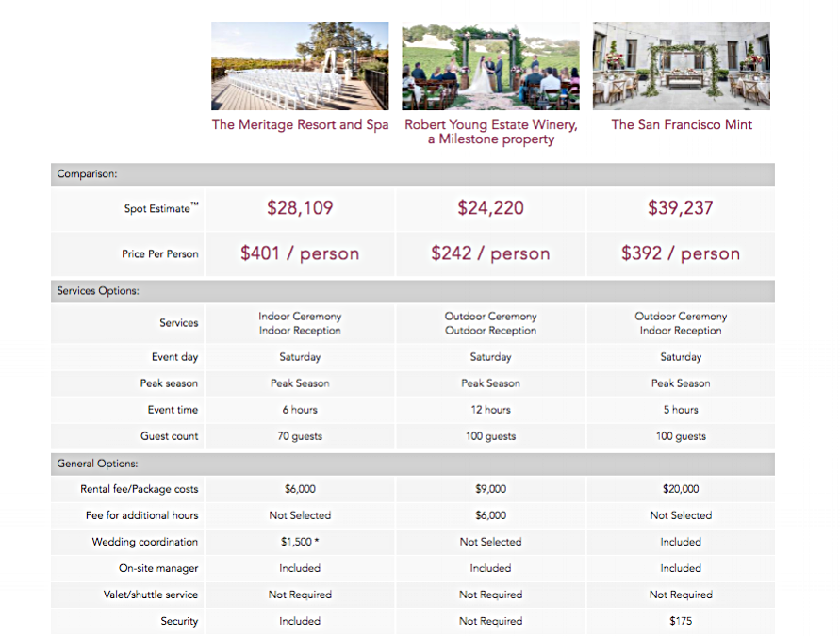Select $401 / person price
This screenshot has width=840, height=636.
pos(300,253)
